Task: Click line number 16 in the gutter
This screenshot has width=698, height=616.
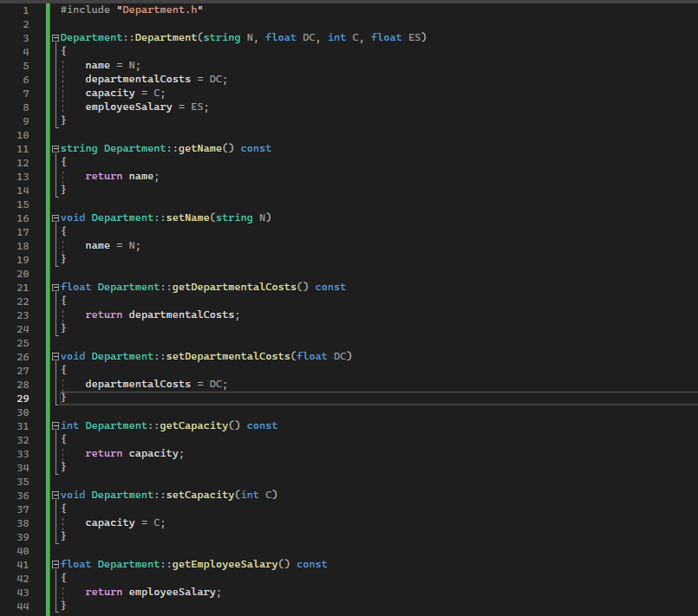Action: tap(23, 218)
